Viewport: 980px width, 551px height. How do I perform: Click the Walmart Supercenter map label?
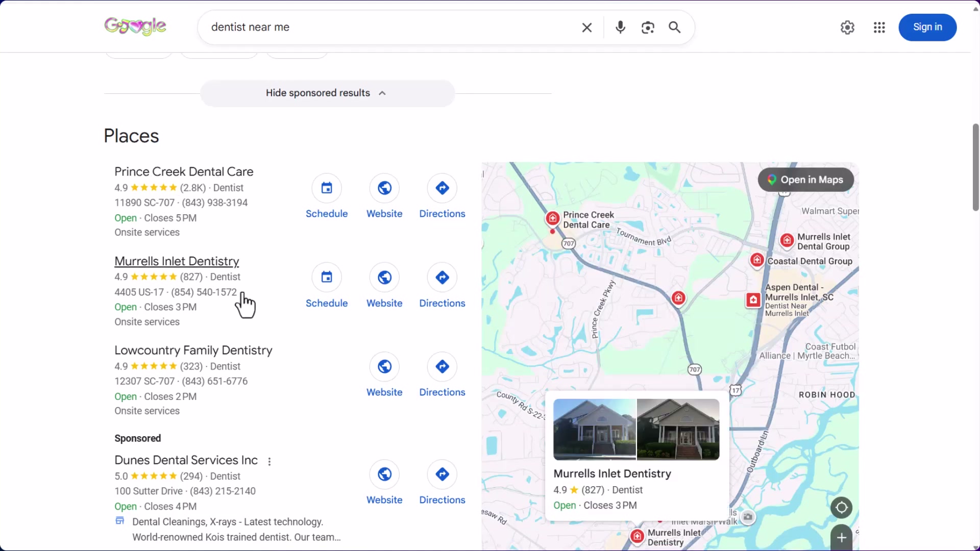tap(830, 211)
